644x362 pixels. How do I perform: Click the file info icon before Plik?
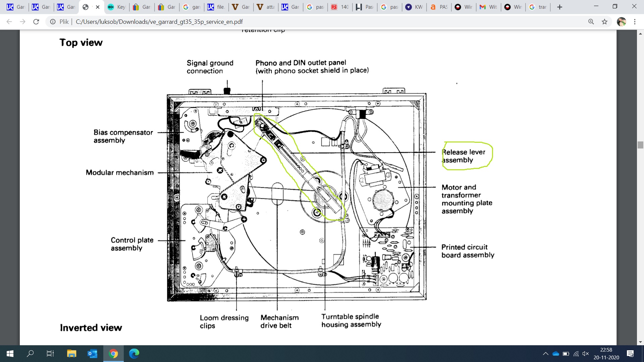pos(53,22)
